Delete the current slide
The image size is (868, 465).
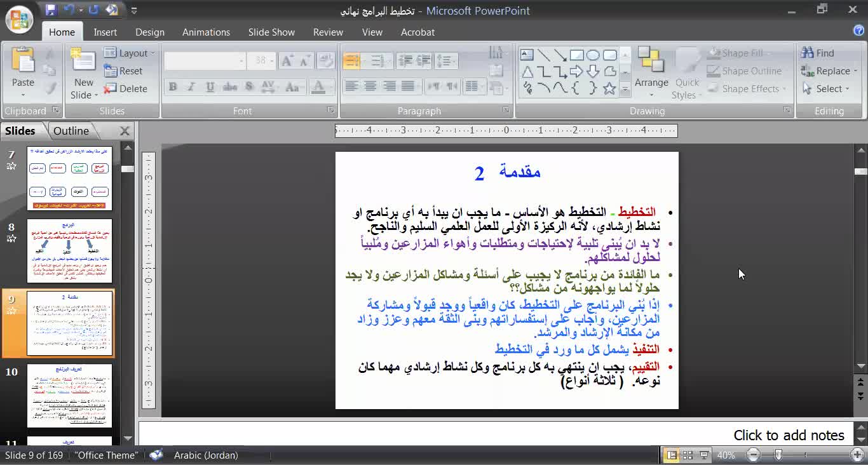125,89
